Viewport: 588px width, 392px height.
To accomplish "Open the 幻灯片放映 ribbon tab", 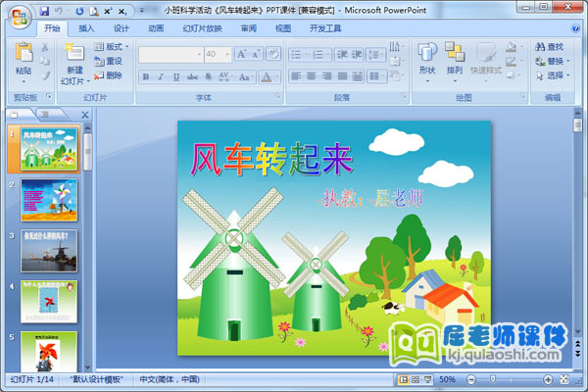I will pos(203,28).
